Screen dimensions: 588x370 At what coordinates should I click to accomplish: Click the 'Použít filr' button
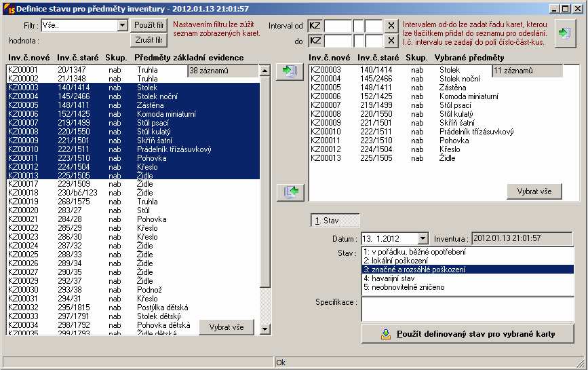(x=149, y=25)
